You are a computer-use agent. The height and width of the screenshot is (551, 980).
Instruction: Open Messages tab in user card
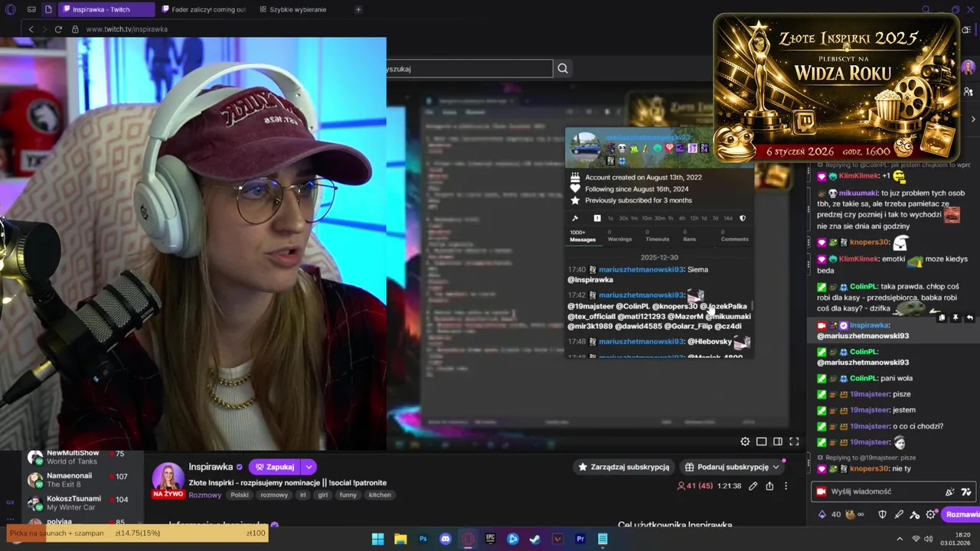[582, 236]
